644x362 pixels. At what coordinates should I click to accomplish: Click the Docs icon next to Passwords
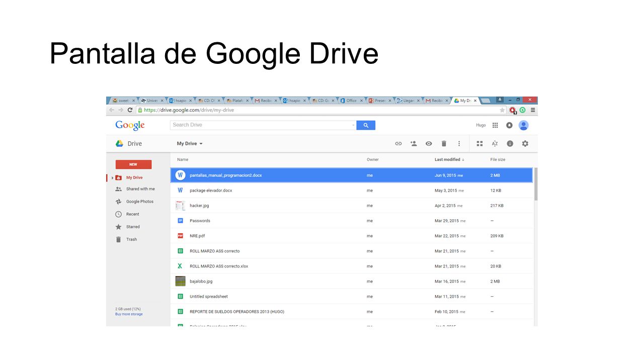pyautogui.click(x=180, y=221)
